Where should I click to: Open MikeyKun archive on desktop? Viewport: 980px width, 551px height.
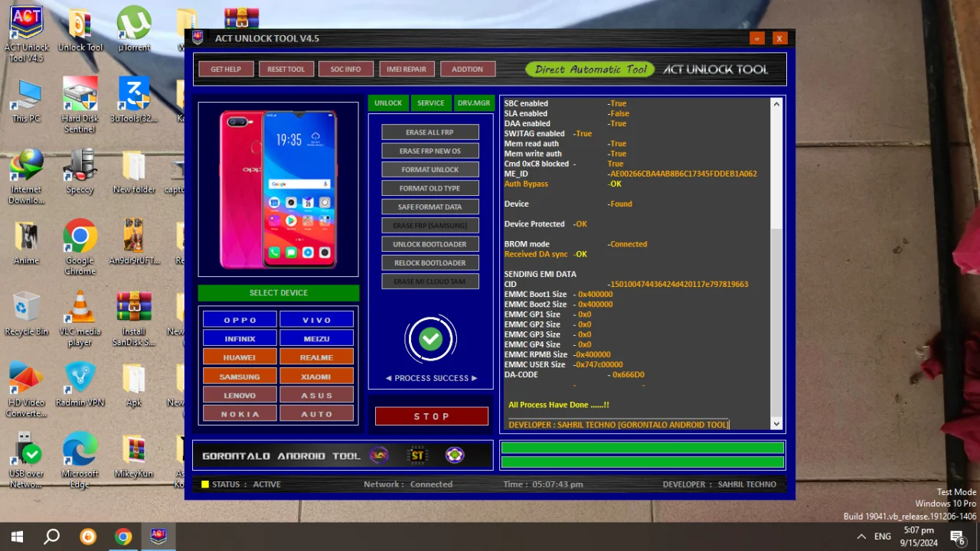(134, 457)
